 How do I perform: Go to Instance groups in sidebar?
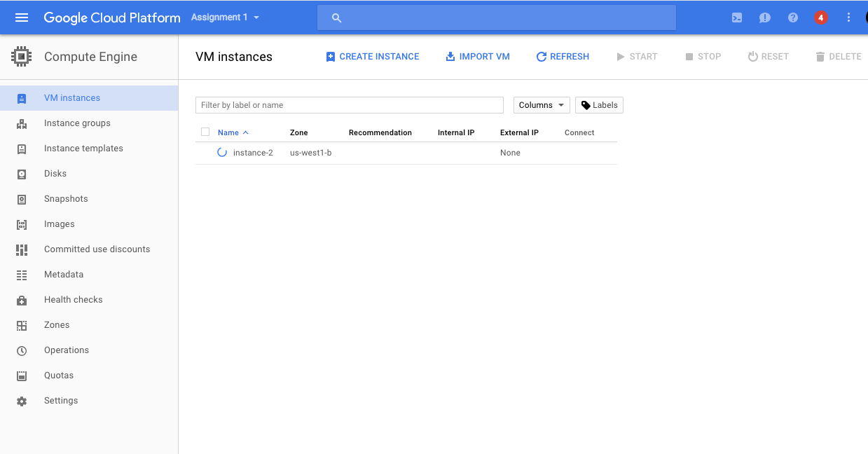(77, 123)
